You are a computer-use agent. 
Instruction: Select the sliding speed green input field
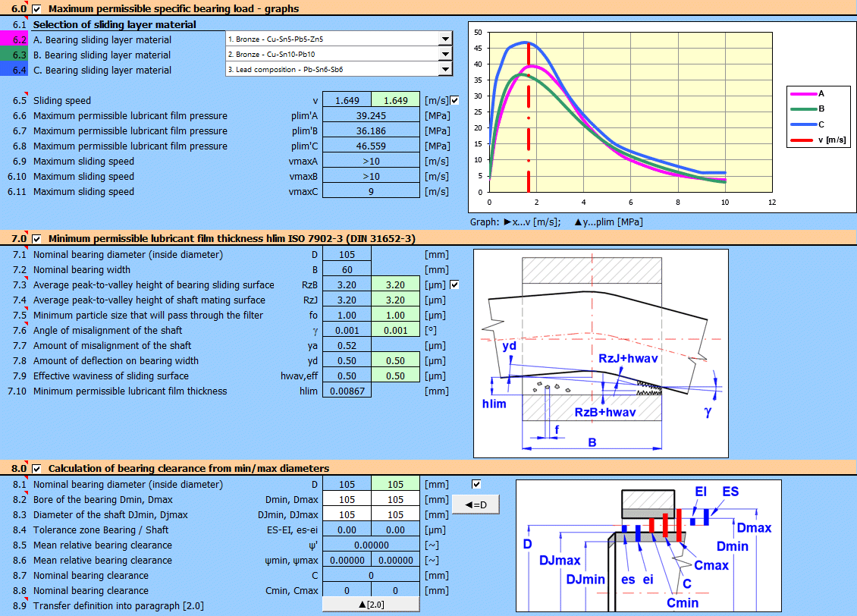(x=395, y=101)
